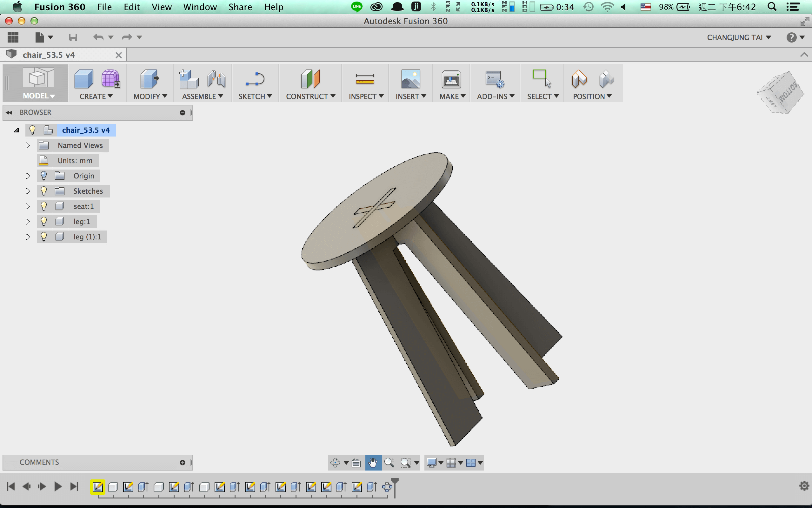Viewport: 812px width, 508px height.
Task: Expand the Origin tree node
Action: (28, 176)
